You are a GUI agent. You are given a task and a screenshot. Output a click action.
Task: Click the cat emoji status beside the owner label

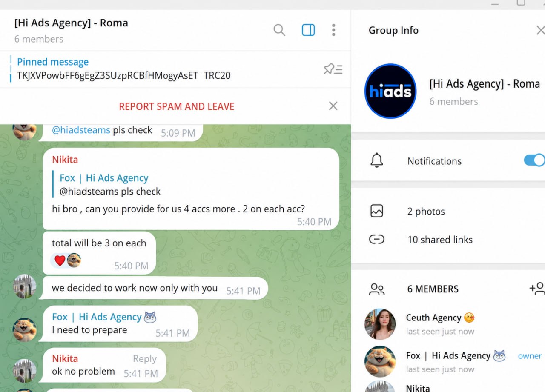pos(499,356)
